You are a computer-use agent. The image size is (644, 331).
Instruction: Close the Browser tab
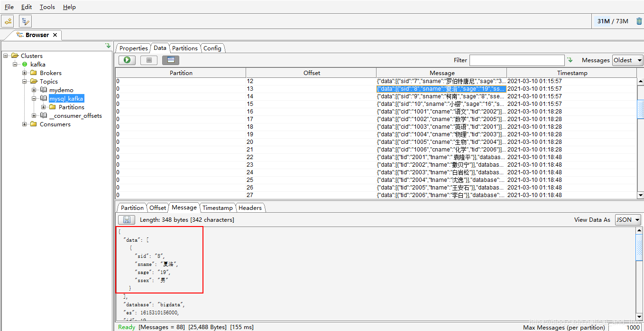[55, 35]
